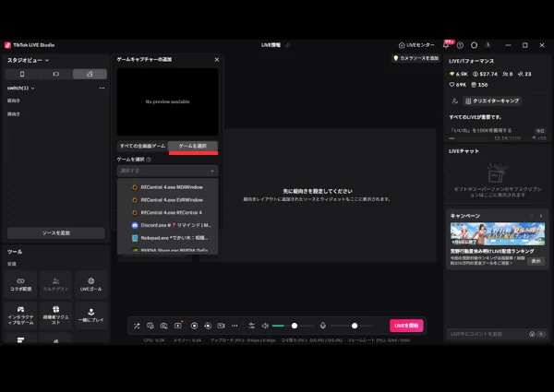The image size is (554, 392).
Task: Click the 6.9K diamonds stat
Action: 458,74
